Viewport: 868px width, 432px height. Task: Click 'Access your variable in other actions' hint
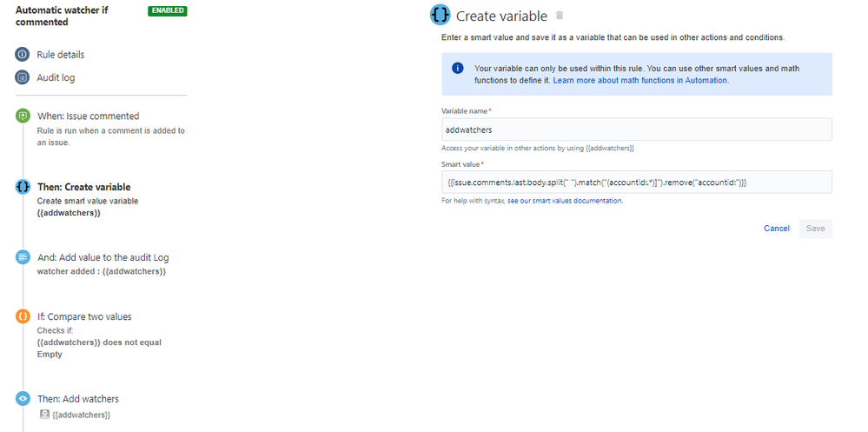click(538, 149)
